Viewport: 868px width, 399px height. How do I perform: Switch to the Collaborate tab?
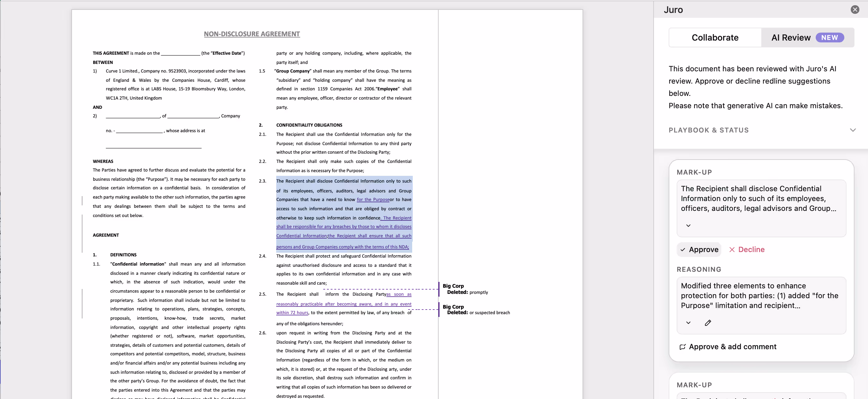tap(715, 38)
